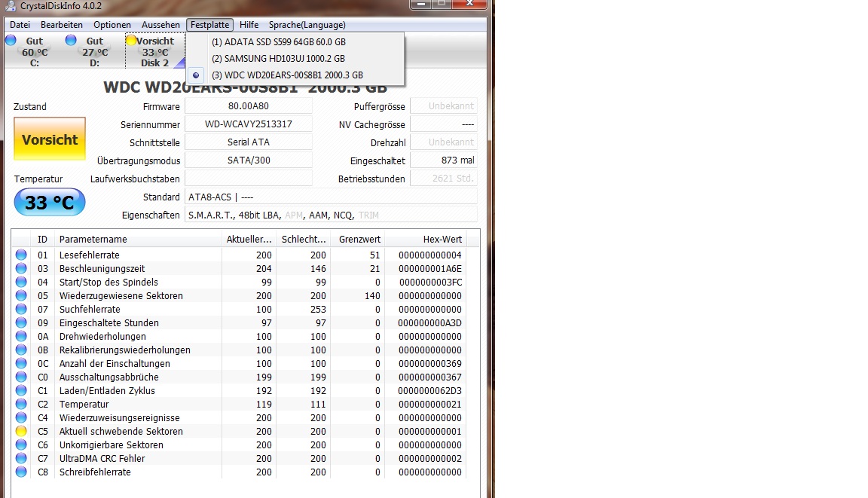Click blue status orb for drive C:

[x=11, y=40]
